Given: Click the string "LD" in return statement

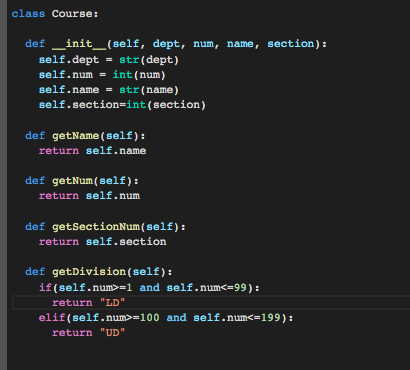Looking at the screenshot, I should click(112, 302).
